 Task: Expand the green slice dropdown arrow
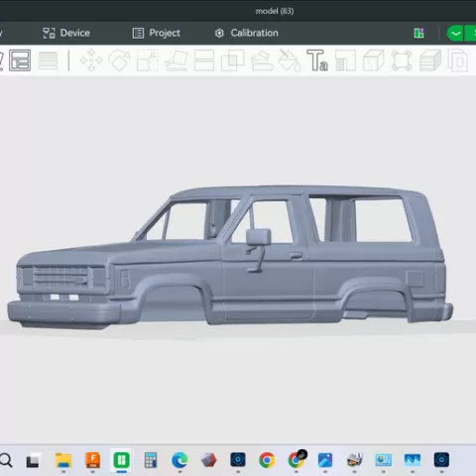(455, 34)
